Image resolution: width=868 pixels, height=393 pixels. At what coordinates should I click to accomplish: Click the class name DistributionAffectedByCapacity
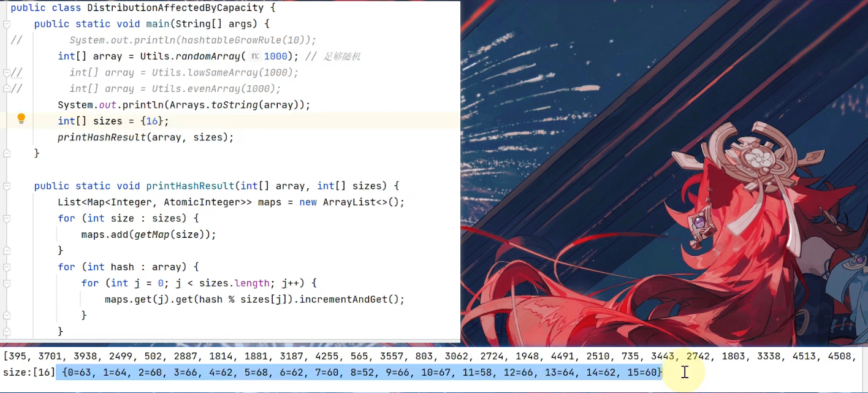tap(175, 8)
